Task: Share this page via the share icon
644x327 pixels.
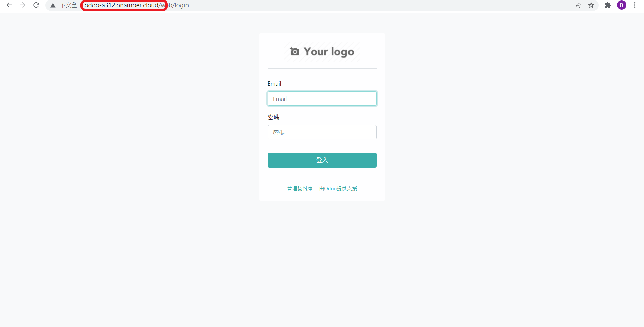Action: coord(578,5)
